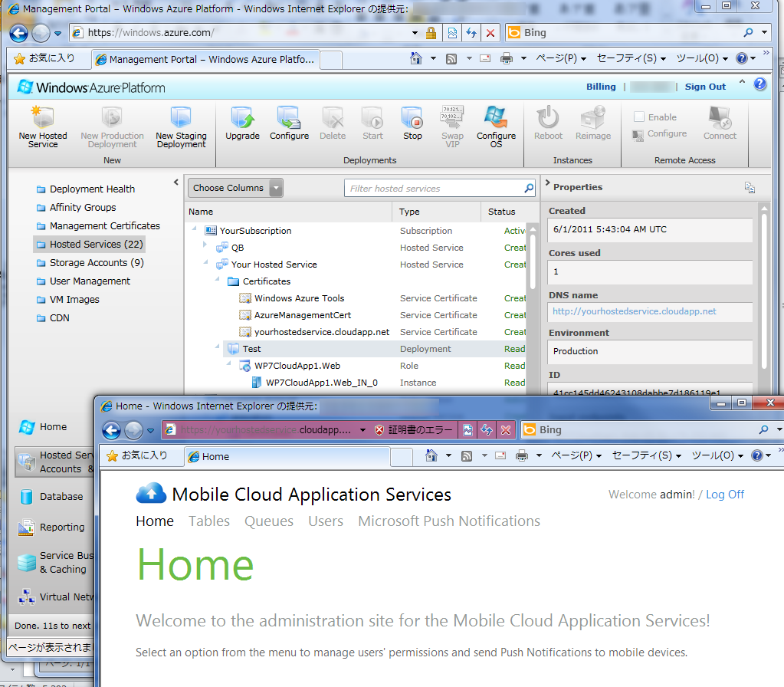Screen dimensions: 784x687
Task: Click the Log Off link
Action: [x=724, y=495]
